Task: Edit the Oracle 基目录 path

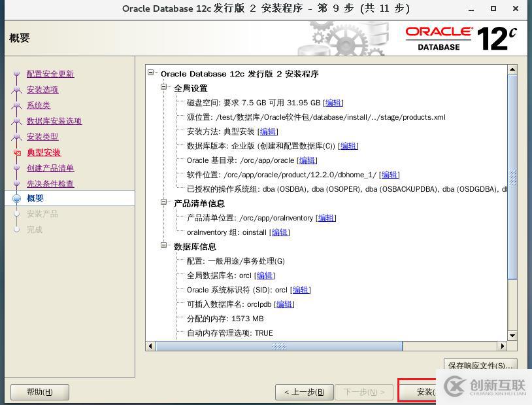Action: (307, 160)
